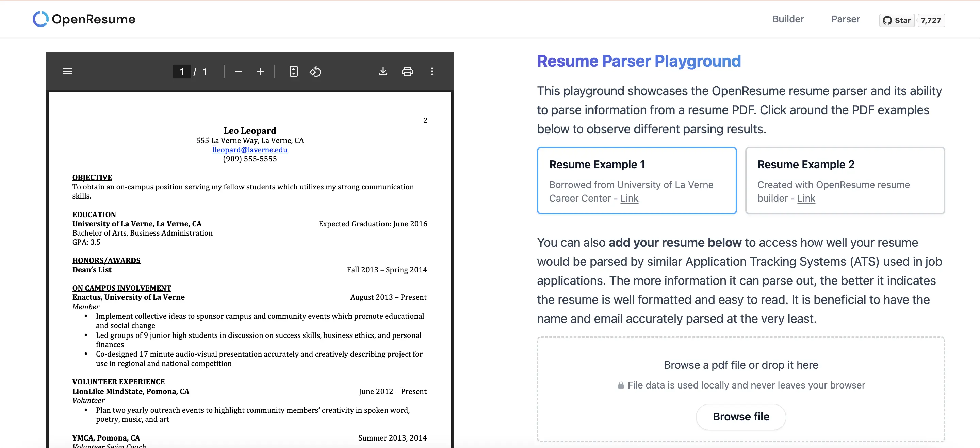The height and width of the screenshot is (448, 980).
Task: Click the VOLUNTEER EXPERIENCE heading
Action: point(118,381)
